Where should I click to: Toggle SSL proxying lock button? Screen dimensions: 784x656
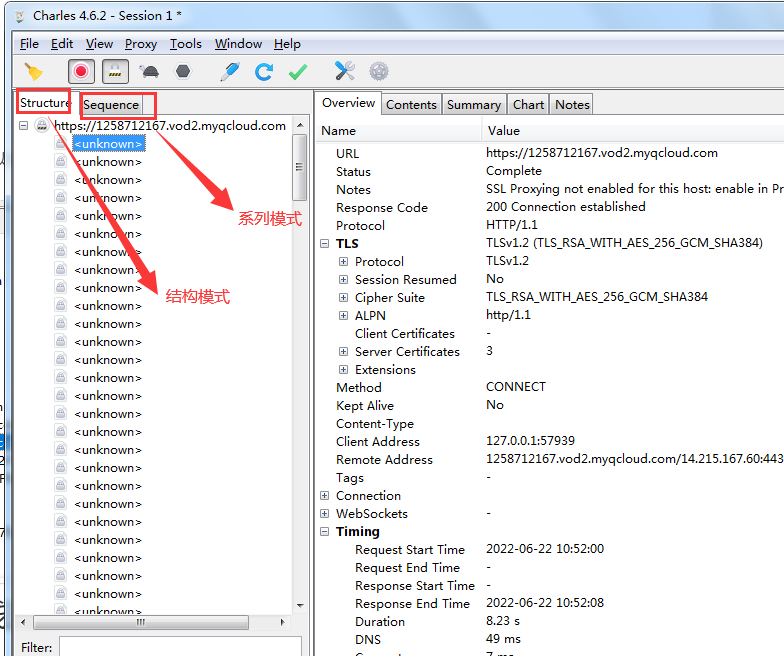tap(116, 72)
